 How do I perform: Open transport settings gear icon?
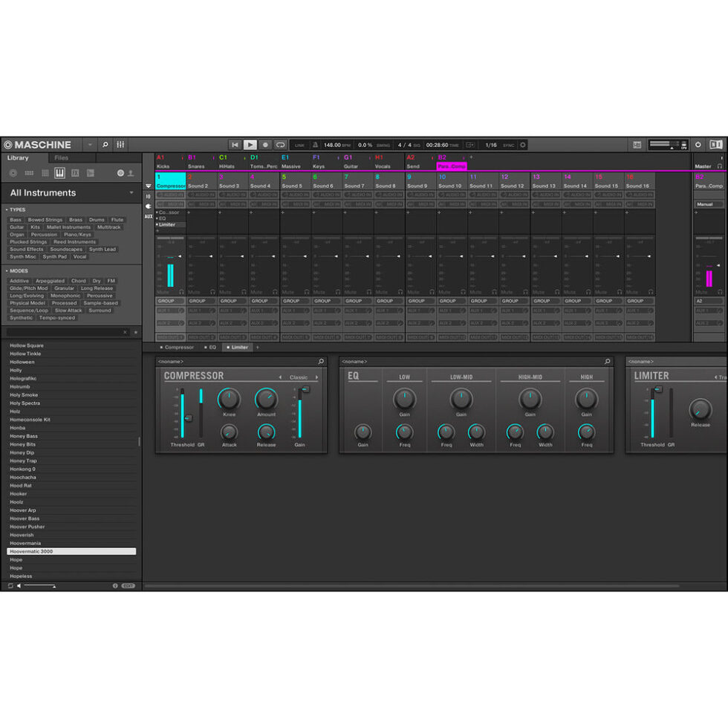point(523,145)
